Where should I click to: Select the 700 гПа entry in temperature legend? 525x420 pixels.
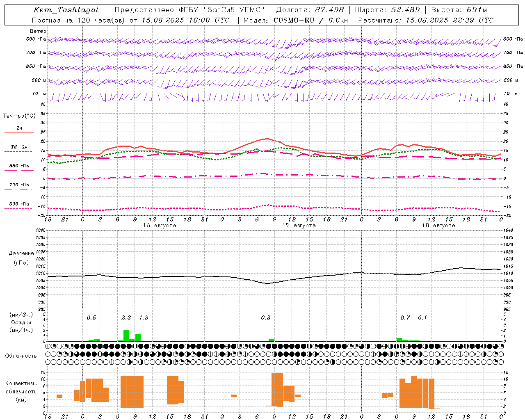coord(19,185)
